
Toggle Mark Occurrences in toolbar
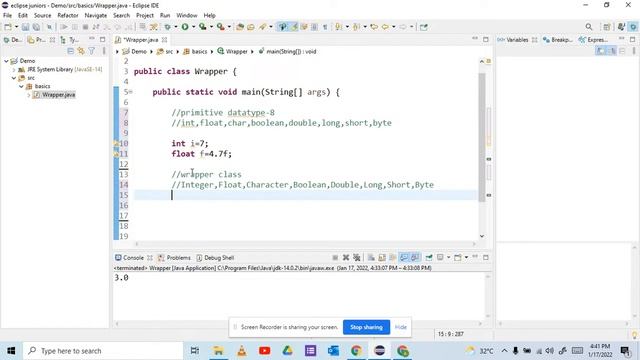pos(294,27)
